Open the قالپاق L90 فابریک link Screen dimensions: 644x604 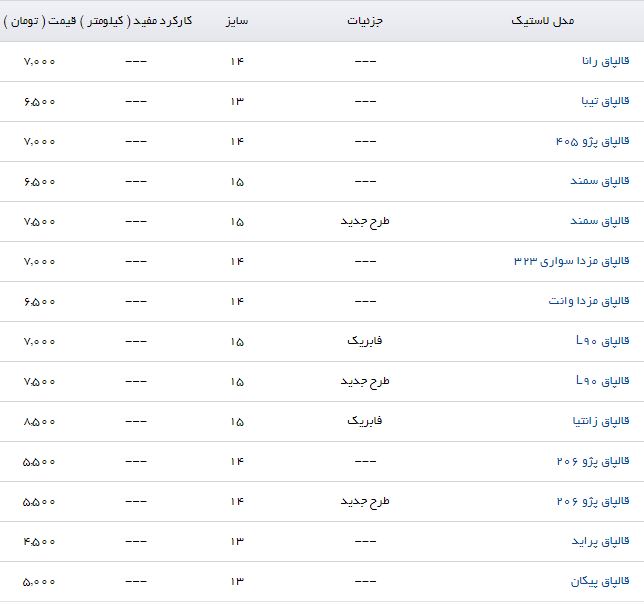(603, 341)
